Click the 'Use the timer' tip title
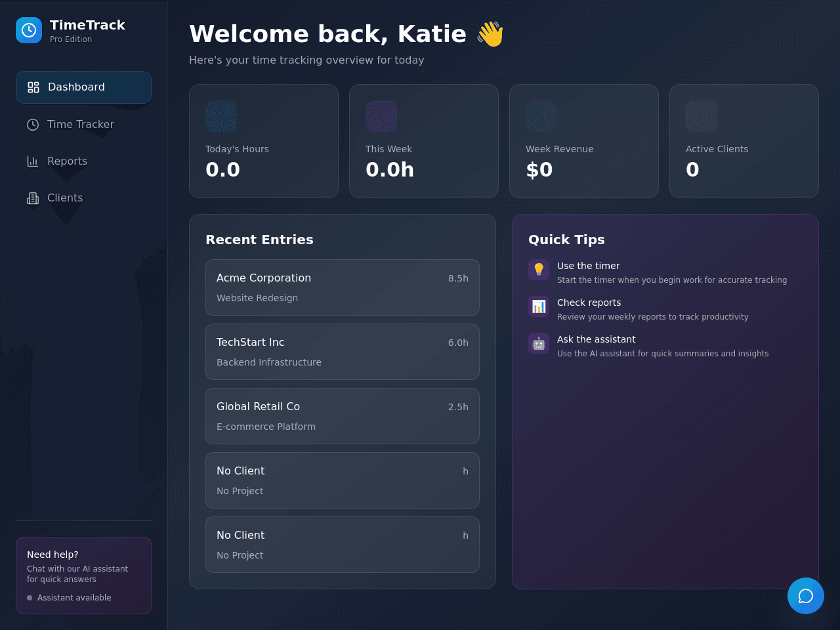 (x=588, y=266)
